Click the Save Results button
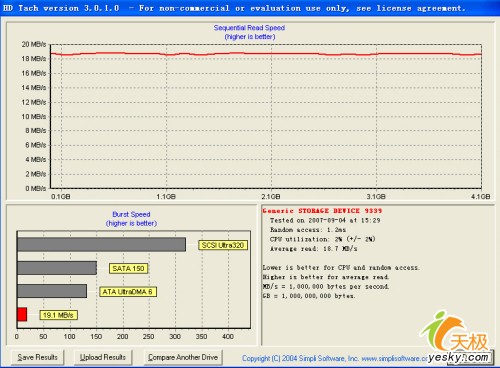Image resolution: width=500 pixels, height=368 pixels. click(x=37, y=357)
